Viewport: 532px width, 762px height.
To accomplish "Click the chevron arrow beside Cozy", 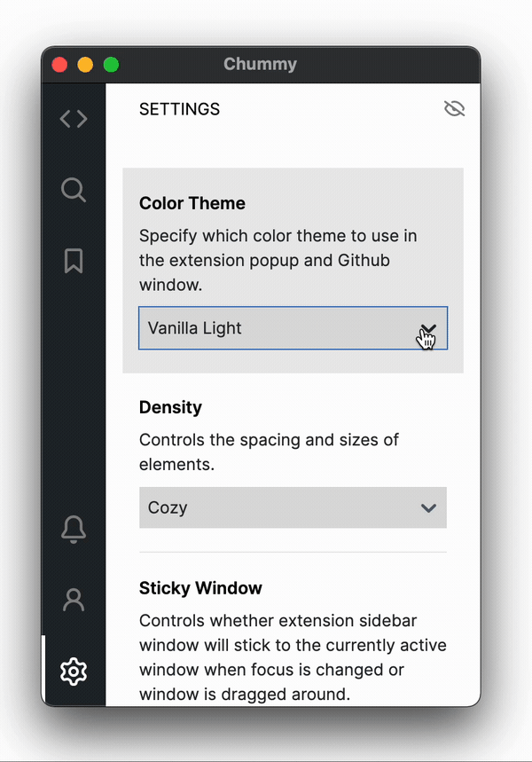I will 428,508.
